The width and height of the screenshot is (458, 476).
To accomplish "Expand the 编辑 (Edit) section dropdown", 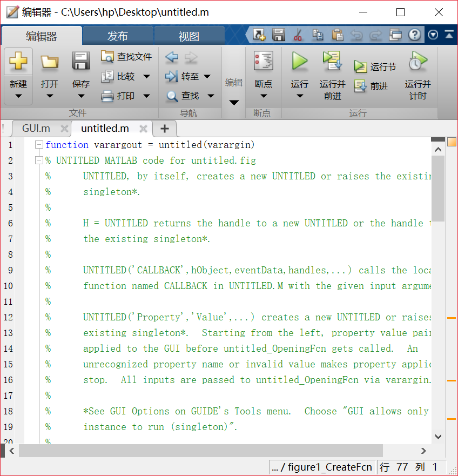I will (x=234, y=103).
